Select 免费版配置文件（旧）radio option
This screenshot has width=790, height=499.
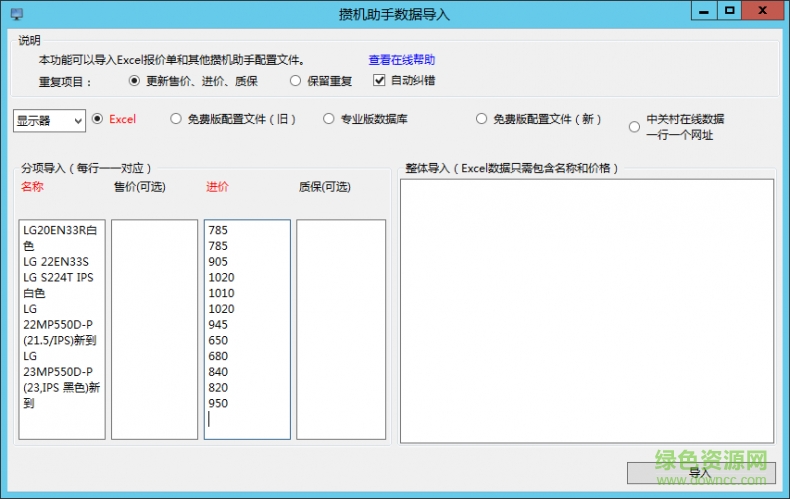176,119
